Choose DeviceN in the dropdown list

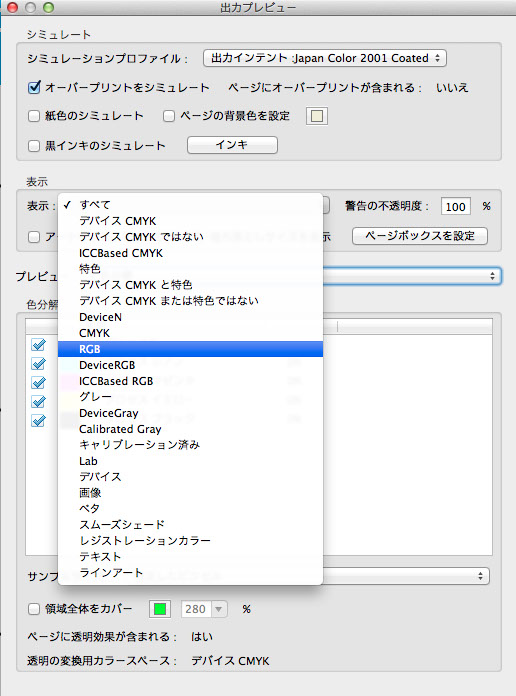click(190, 317)
